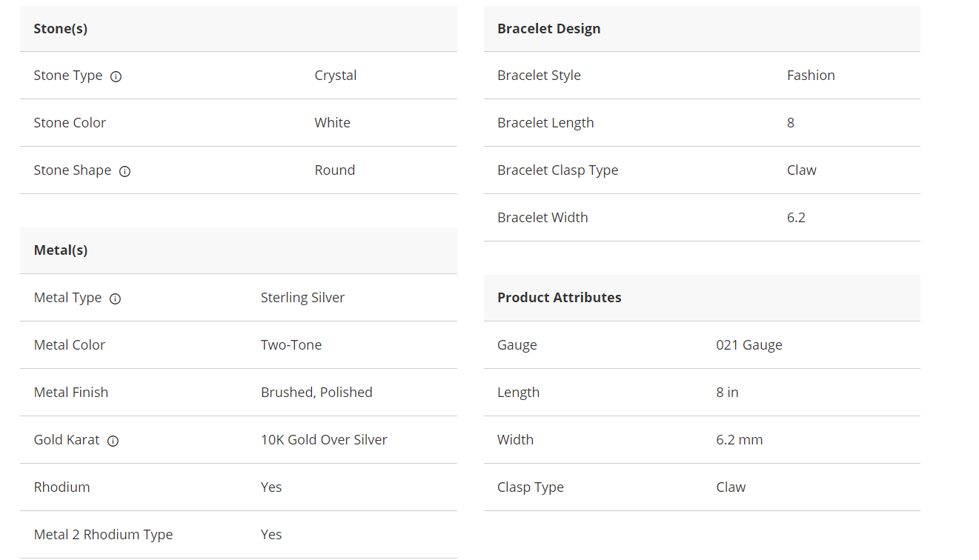
Task: Click the Fashion bracelet style value
Action: pyautogui.click(x=811, y=76)
